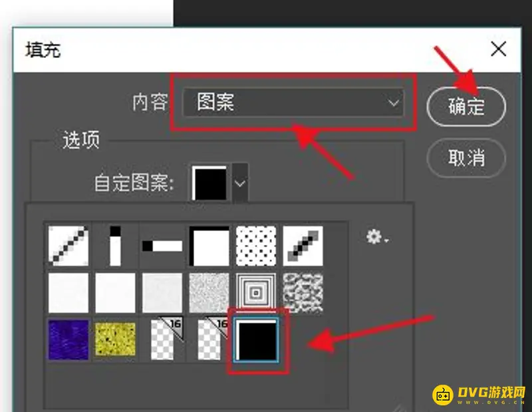Screen dimensions: 532x412
Task: Expand the 自定图案 dropdown arrow
Action: tap(240, 184)
